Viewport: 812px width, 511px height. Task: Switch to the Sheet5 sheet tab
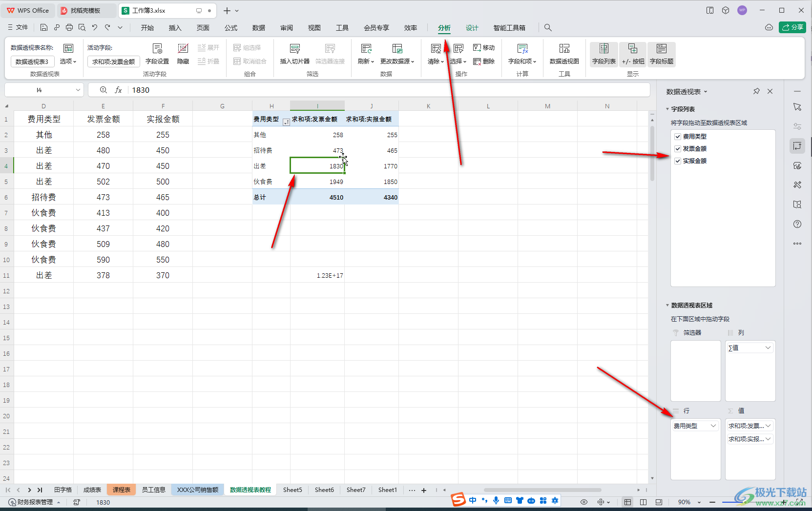tap(292, 490)
